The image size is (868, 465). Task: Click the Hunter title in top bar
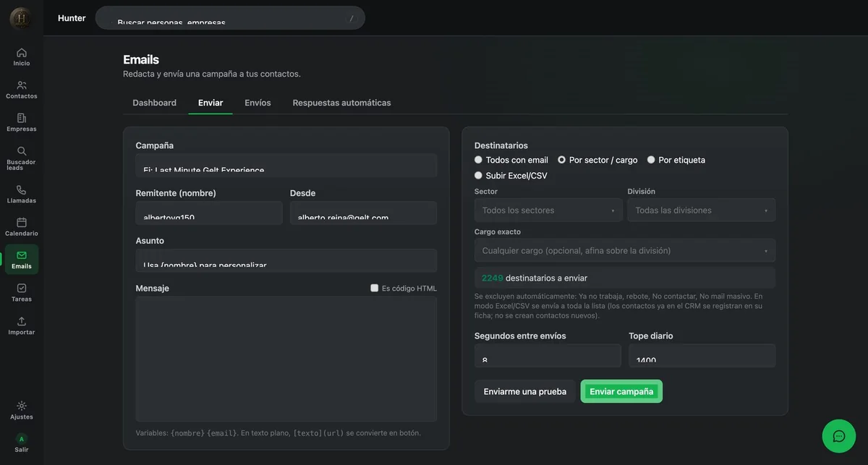pos(72,18)
